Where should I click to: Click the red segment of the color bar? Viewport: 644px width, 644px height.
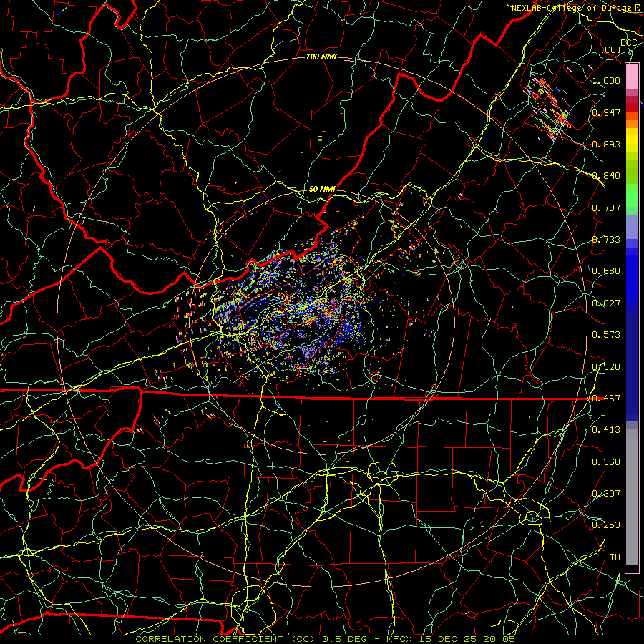[632, 107]
